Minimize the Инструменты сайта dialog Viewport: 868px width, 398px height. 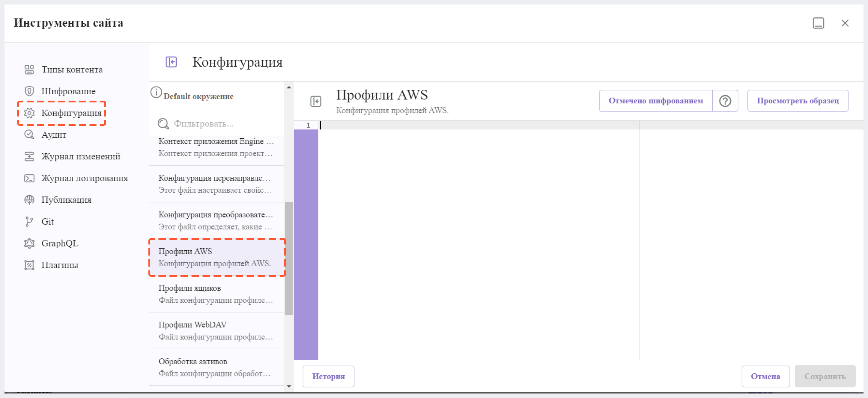pyautogui.click(x=819, y=23)
